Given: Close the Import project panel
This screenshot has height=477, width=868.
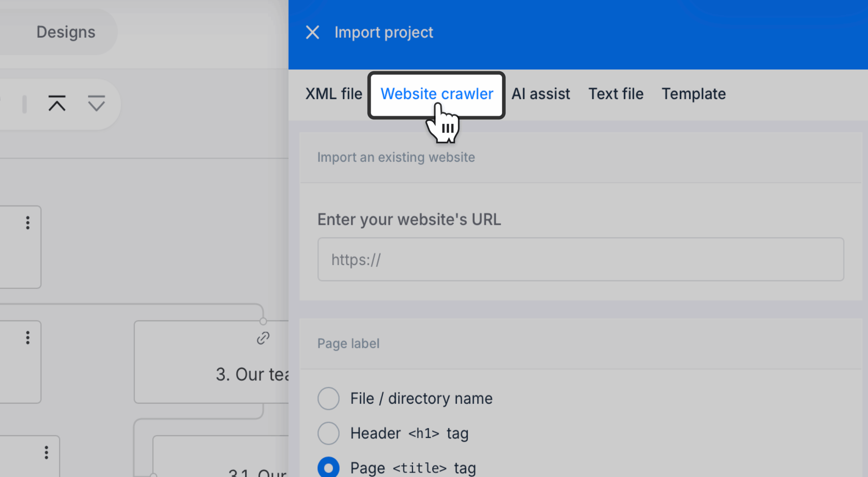Looking at the screenshot, I should 312,33.
